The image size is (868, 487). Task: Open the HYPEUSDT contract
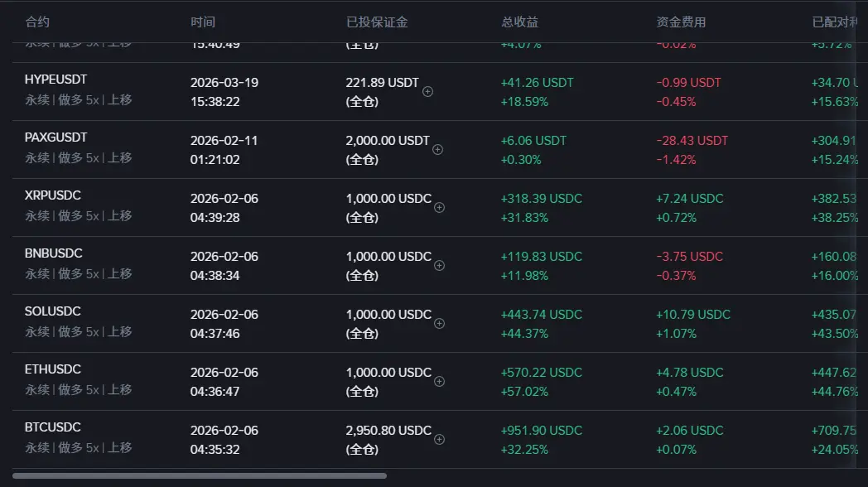(x=55, y=80)
